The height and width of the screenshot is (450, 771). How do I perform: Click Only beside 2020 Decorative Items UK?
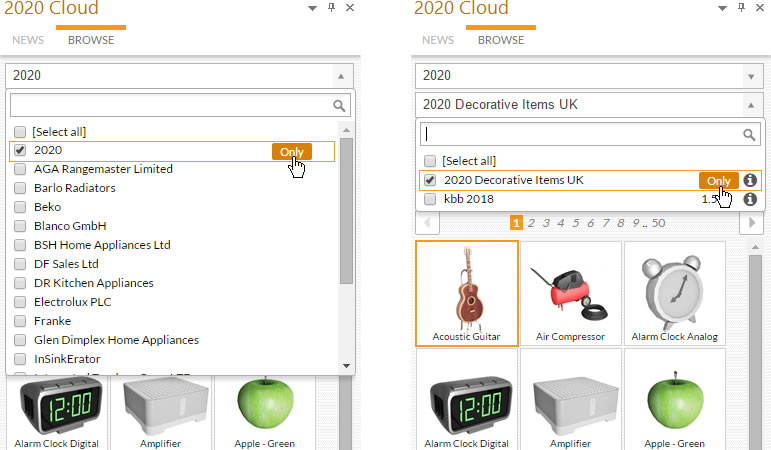(718, 181)
